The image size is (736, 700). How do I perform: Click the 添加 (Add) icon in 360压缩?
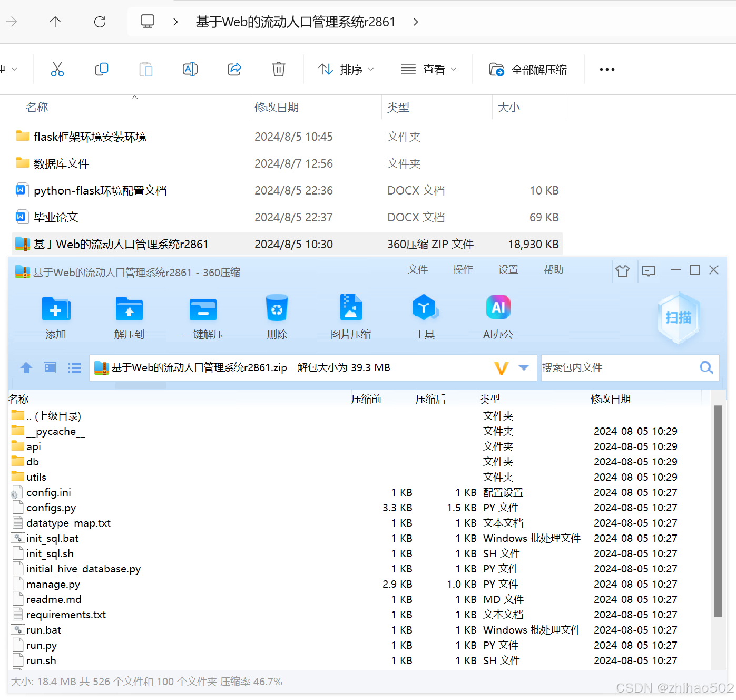point(55,309)
